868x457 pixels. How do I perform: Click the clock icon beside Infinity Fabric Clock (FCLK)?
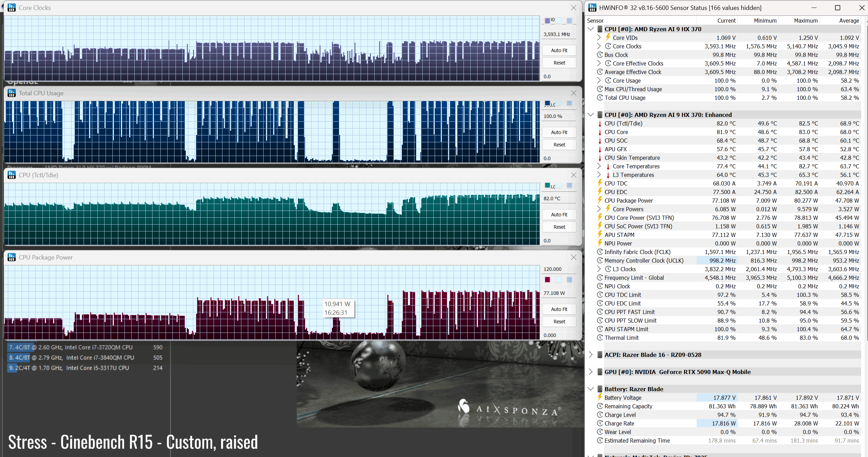[x=600, y=252]
